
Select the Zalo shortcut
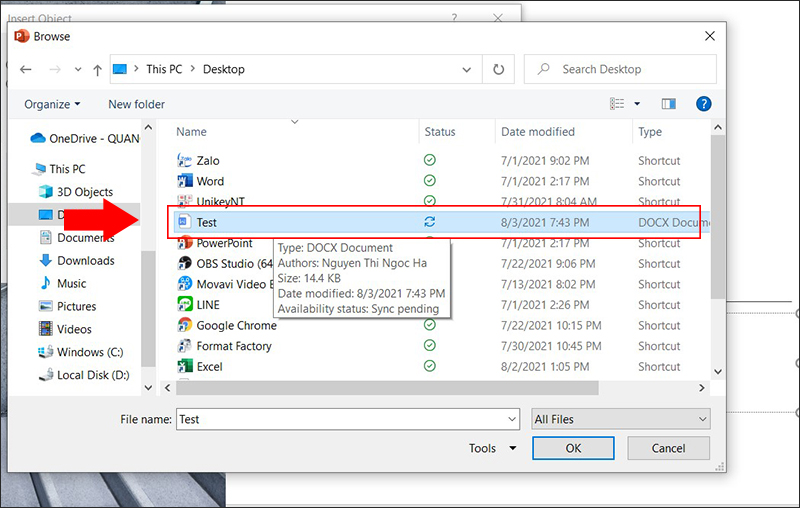[207, 161]
